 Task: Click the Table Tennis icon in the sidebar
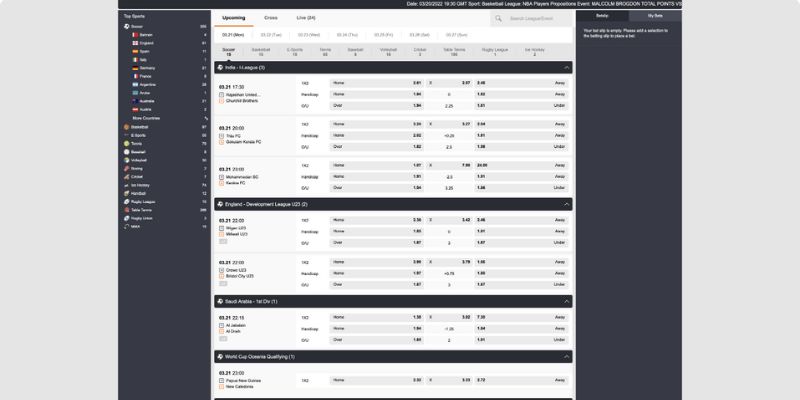(127, 210)
